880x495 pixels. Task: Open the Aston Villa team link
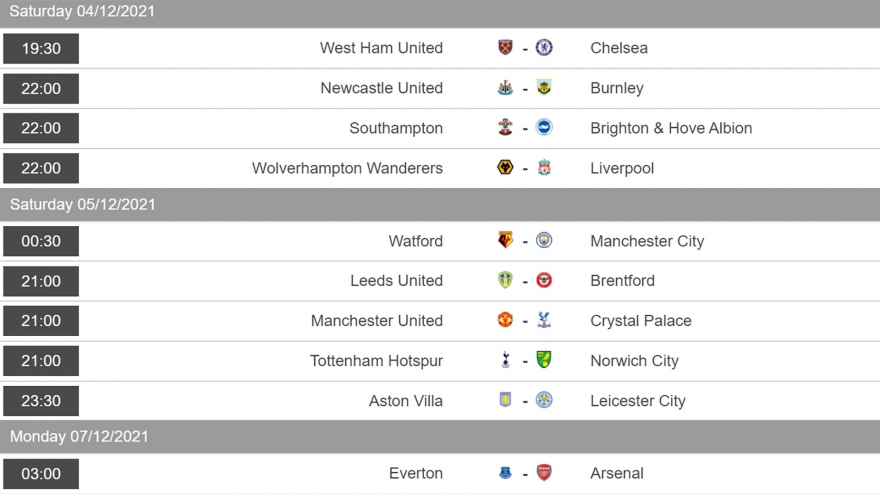click(x=406, y=401)
